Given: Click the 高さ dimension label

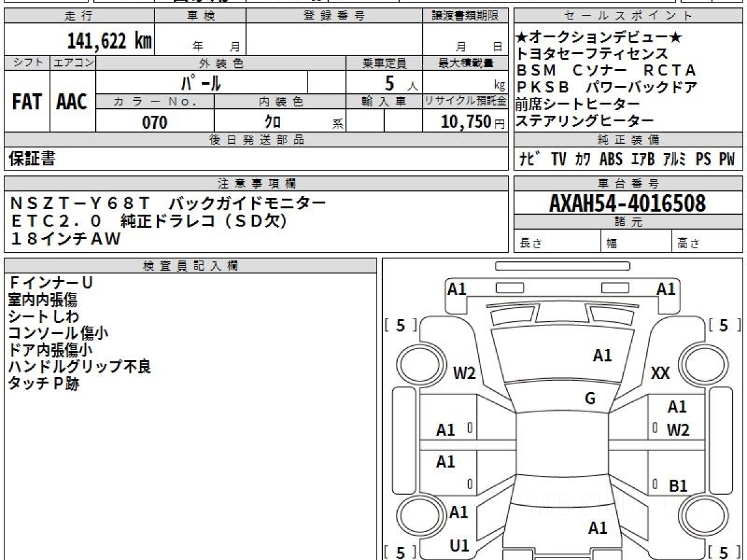Looking at the screenshot, I should (689, 244).
